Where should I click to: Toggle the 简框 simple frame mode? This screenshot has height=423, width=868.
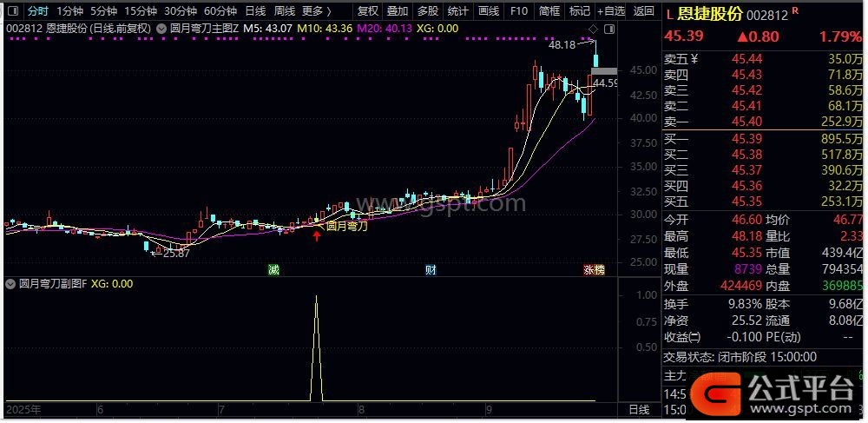coord(549,10)
